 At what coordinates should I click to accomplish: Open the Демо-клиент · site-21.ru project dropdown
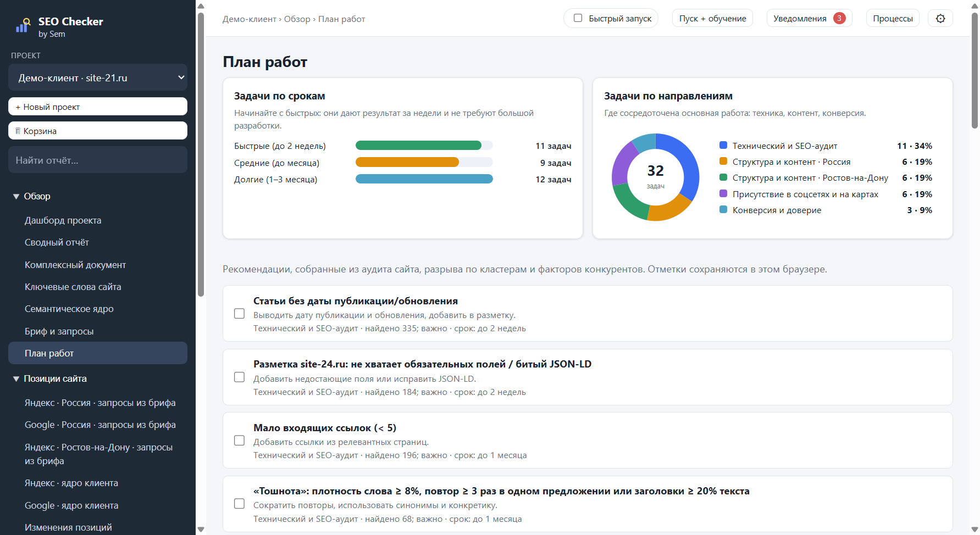pyautogui.click(x=98, y=77)
